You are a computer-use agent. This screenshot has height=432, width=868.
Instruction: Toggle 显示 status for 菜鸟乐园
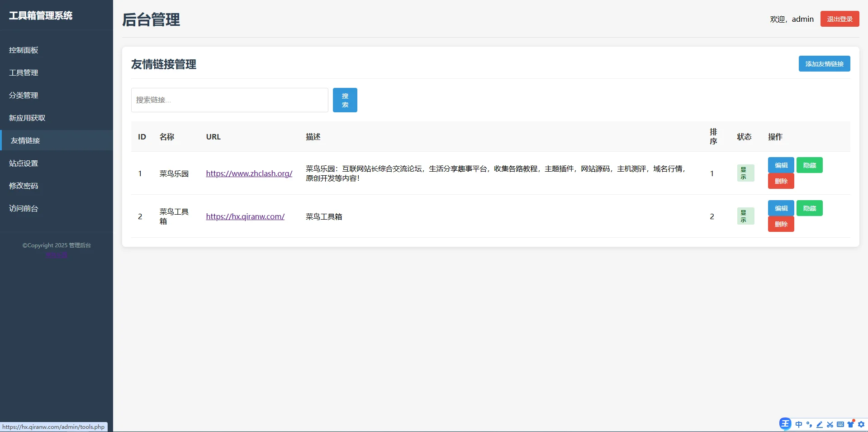tap(745, 173)
